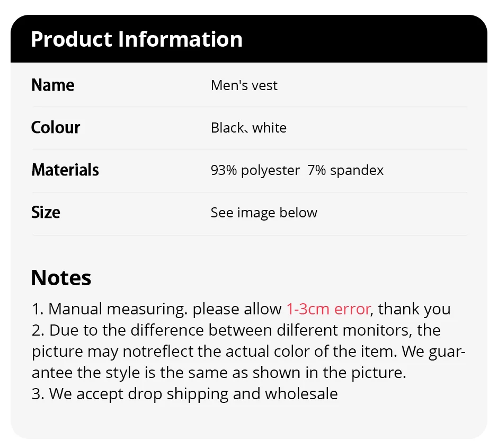Click the word "Black" in the colour value
498x448 pixels.
click(226, 128)
